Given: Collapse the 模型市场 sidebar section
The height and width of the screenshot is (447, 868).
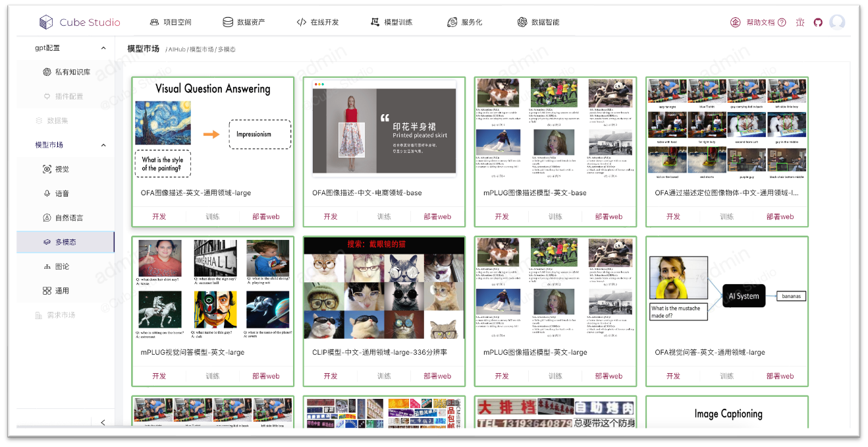Looking at the screenshot, I should [103, 145].
